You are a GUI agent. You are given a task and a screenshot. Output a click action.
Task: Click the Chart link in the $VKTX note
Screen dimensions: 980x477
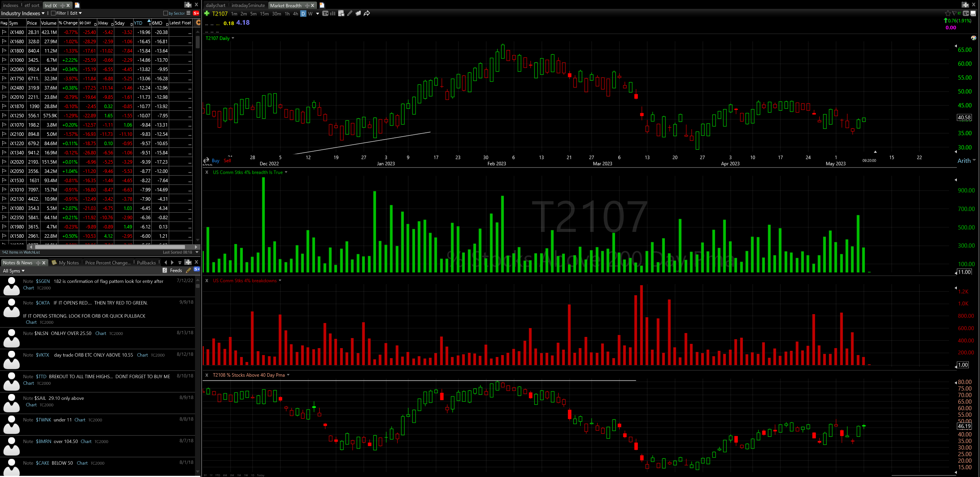click(x=142, y=355)
